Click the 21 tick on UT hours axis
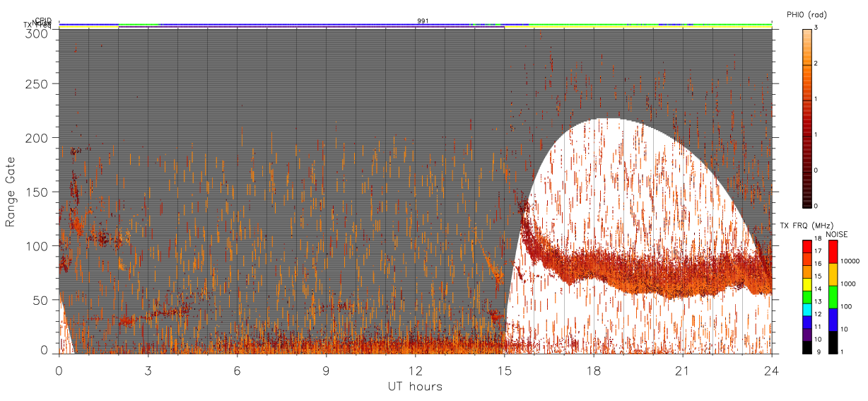The image size is (868, 401). 683,370
